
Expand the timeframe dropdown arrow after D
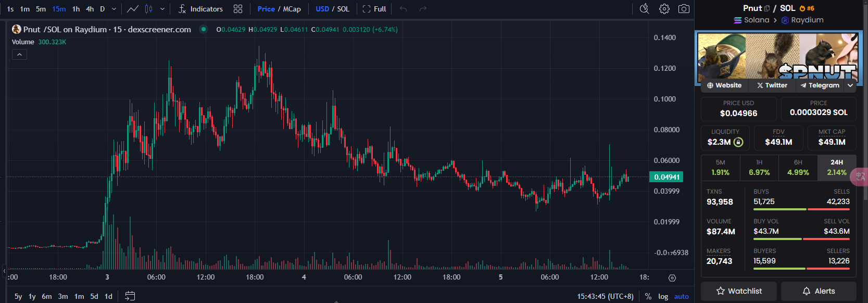click(114, 9)
